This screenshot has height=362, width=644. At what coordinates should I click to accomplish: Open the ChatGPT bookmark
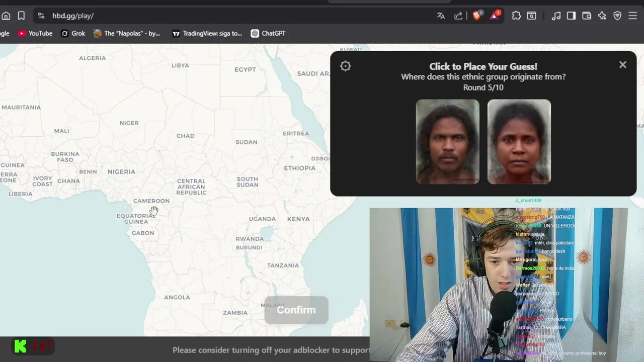[x=268, y=33]
